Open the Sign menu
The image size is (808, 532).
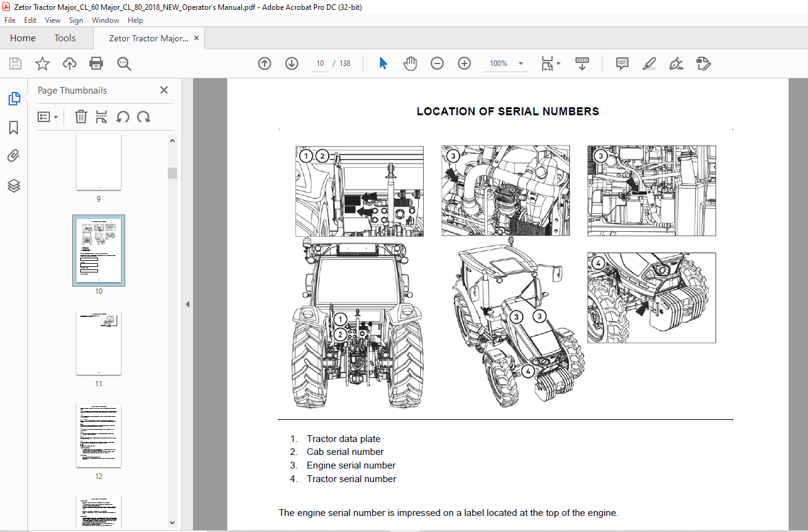[x=76, y=20]
